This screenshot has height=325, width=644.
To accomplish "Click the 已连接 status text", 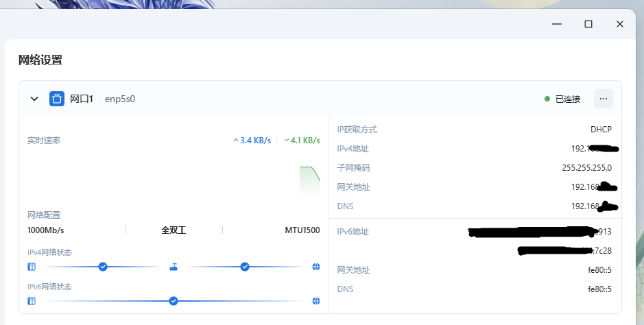I will click(x=568, y=99).
